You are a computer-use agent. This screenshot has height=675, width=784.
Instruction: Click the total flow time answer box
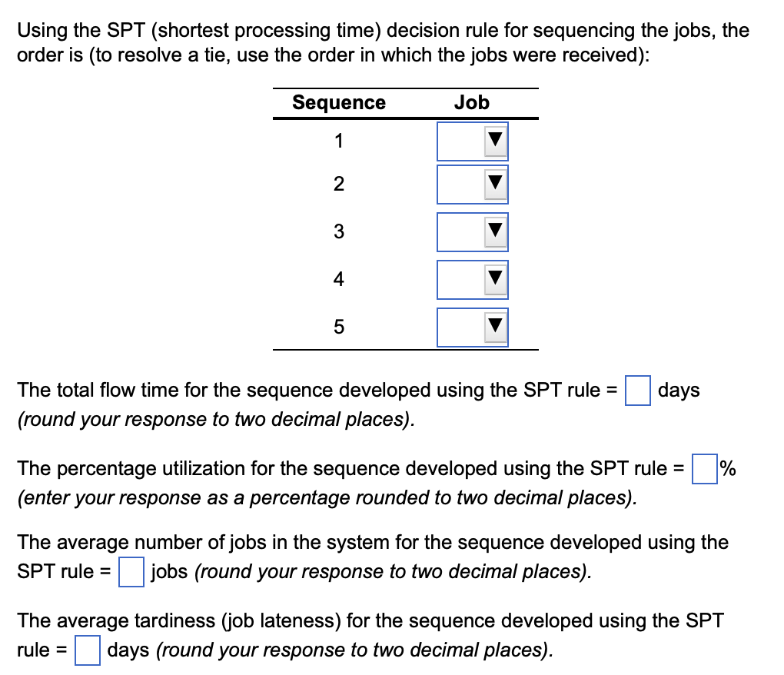click(x=637, y=391)
